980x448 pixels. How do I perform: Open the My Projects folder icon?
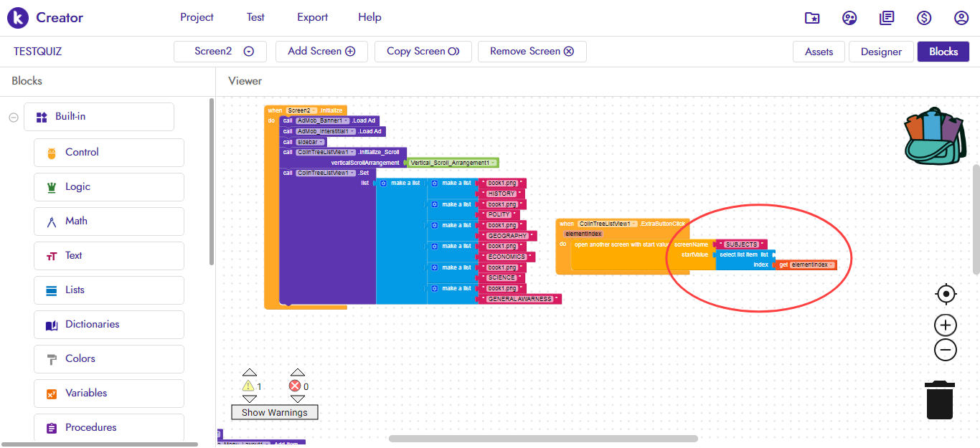812,18
